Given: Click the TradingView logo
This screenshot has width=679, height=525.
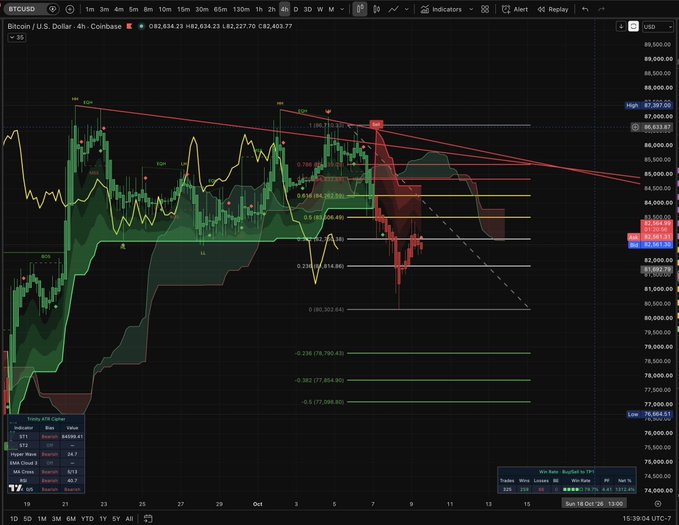Looking at the screenshot, I should 15,488.
